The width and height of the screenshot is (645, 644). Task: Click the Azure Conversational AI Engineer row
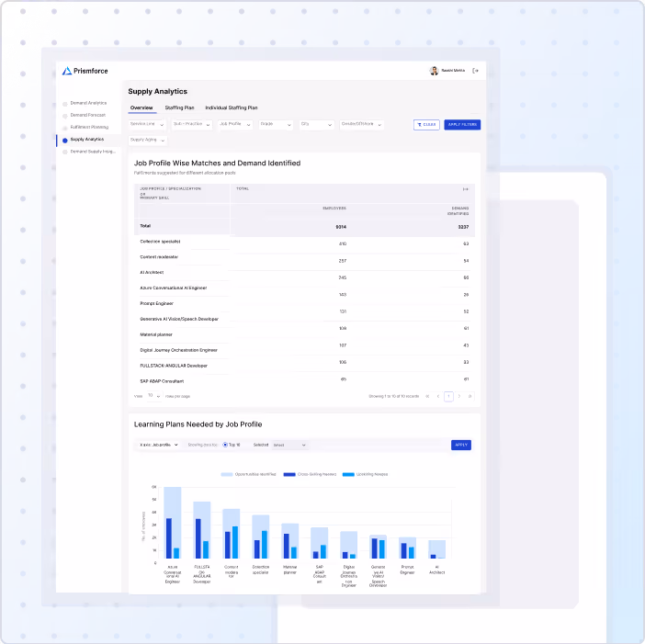[x=304, y=290]
